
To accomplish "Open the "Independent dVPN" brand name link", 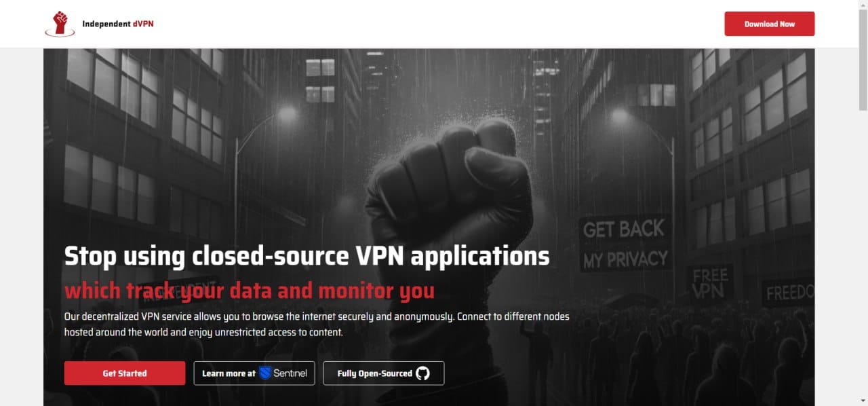I will [x=118, y=24].
